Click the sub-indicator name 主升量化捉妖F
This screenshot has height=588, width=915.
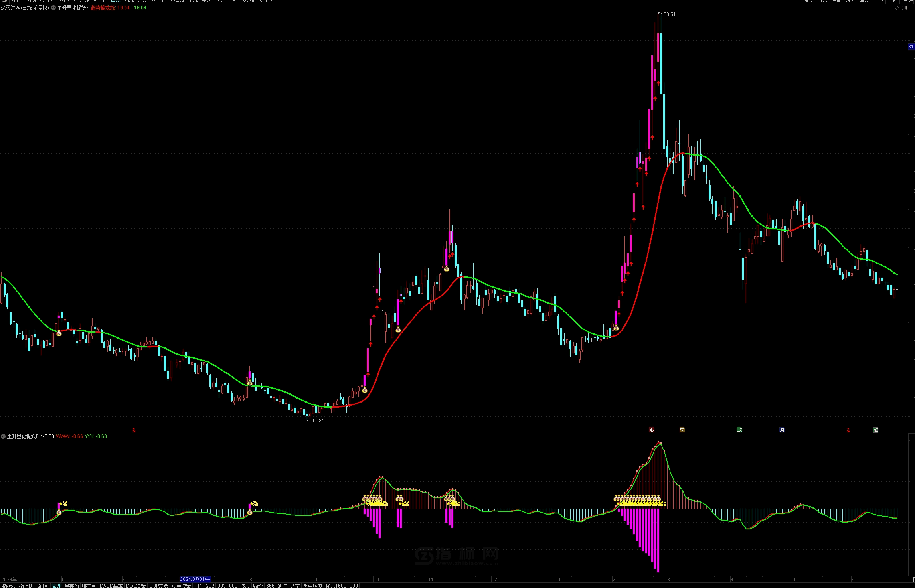coord(23,436)
